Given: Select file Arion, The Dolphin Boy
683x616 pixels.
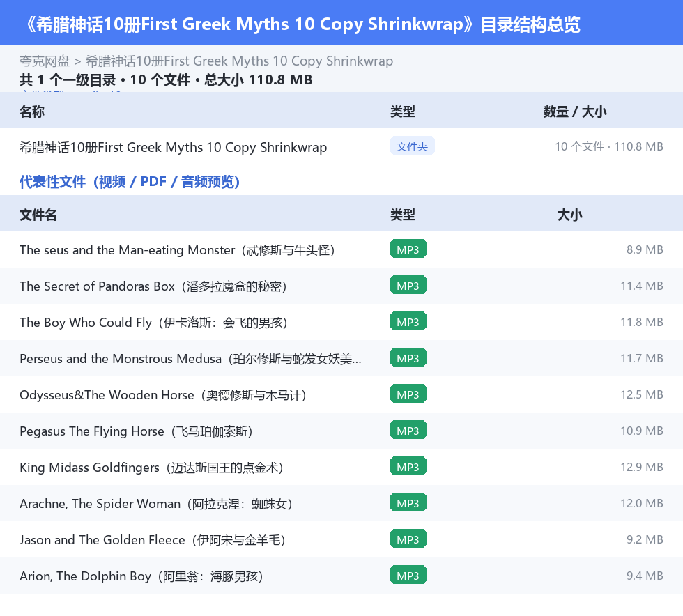Looking at the screenshot, I should pyautogui.click(x=141, y=576).
